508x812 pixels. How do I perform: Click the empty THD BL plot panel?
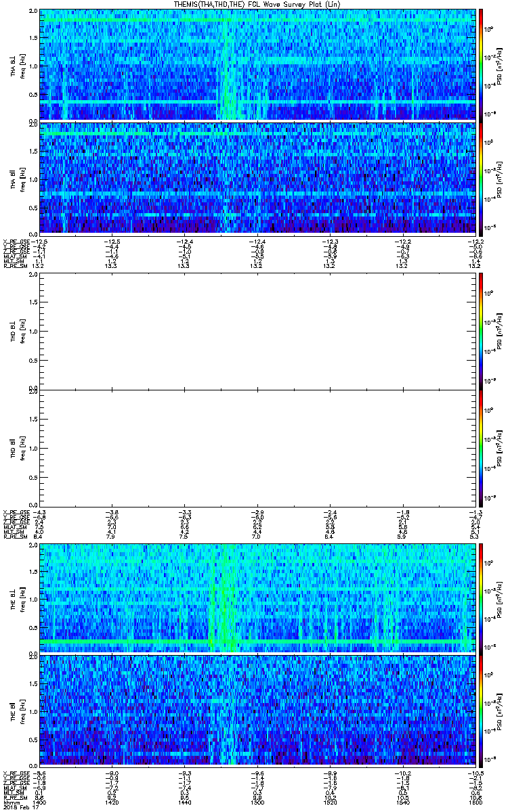257,331
